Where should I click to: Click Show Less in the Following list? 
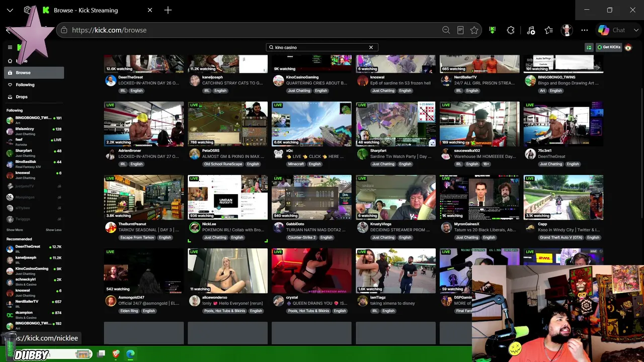point(53,230)
